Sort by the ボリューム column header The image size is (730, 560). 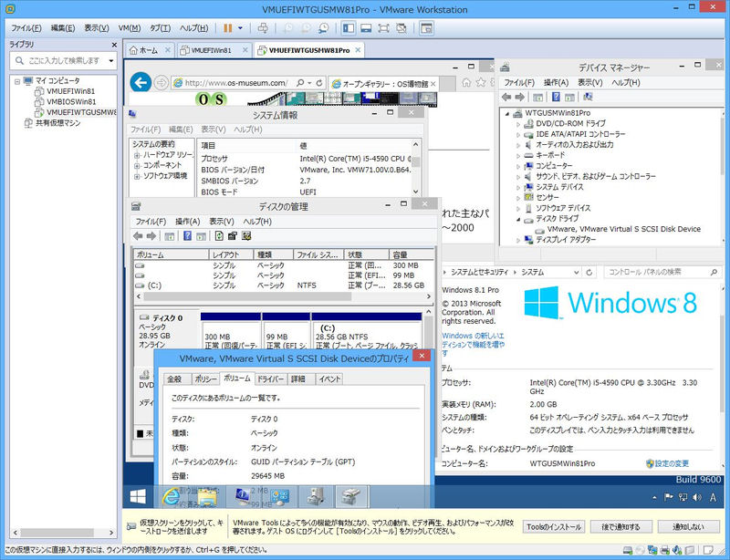click(x=172, y=254)
